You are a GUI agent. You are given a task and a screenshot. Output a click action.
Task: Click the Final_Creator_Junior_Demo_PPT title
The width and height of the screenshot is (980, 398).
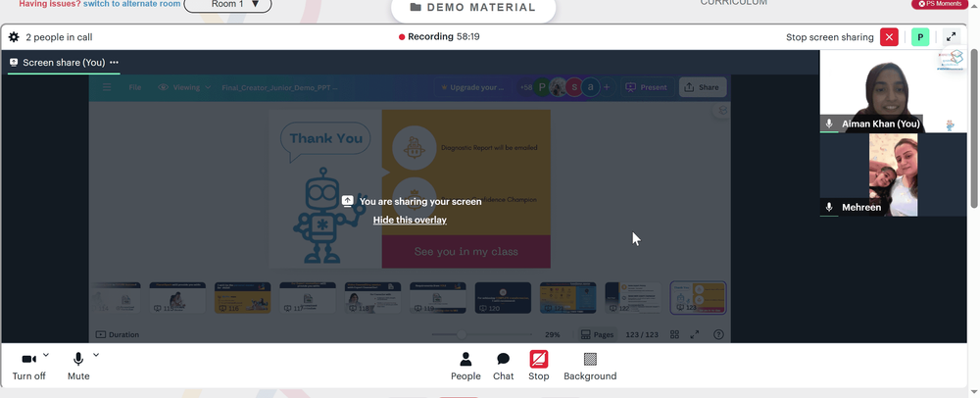[279, 87]
